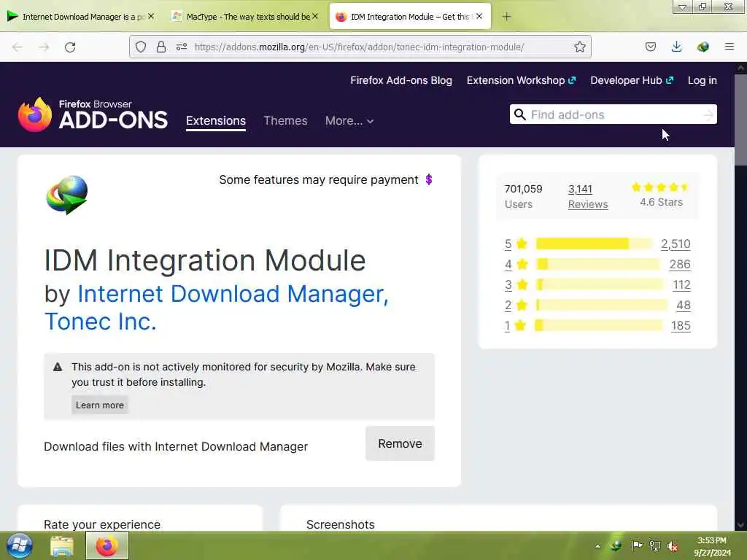Click the muted volume tray icon
Viewport: 747px width, 560px height.
(x=673, y=546)
